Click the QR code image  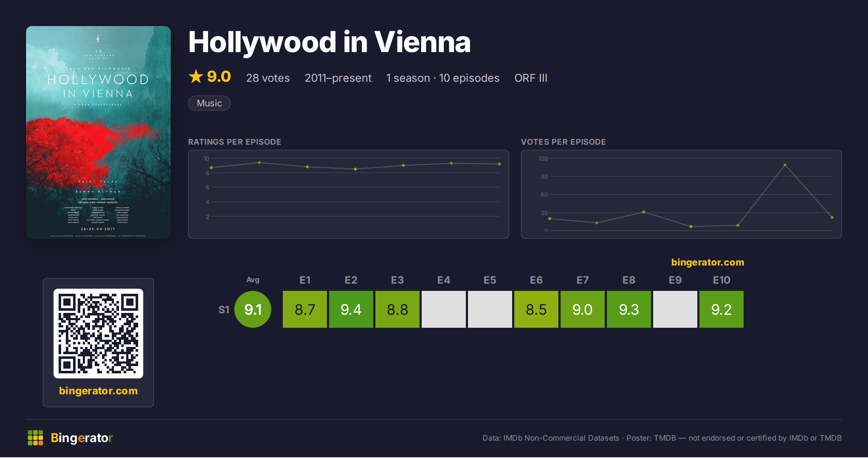tap(98, 334)
